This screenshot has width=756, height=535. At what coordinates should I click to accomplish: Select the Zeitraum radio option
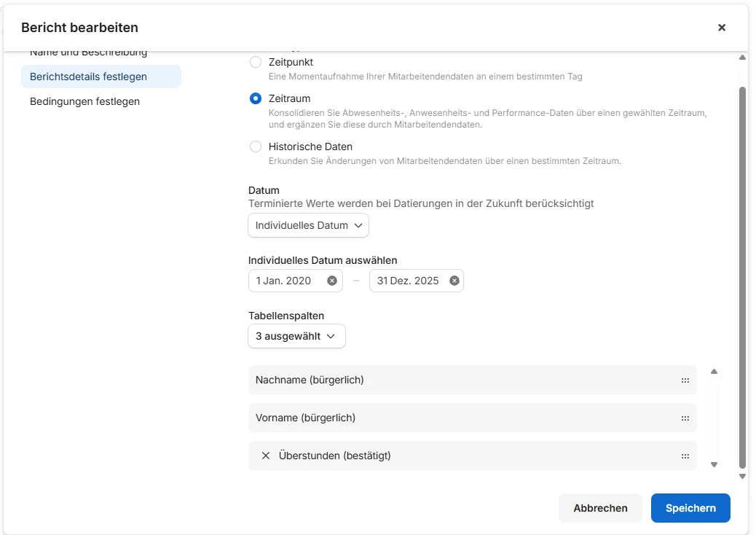pos(256,98)
